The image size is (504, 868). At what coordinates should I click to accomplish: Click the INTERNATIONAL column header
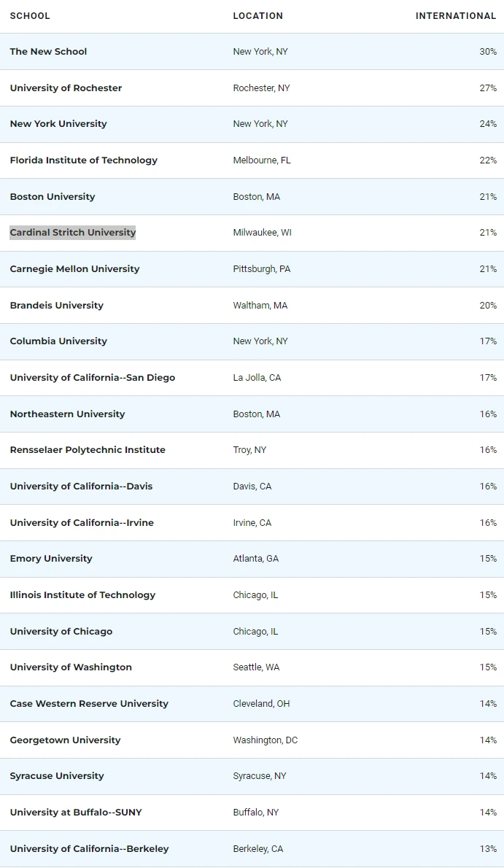click(456, 16)
